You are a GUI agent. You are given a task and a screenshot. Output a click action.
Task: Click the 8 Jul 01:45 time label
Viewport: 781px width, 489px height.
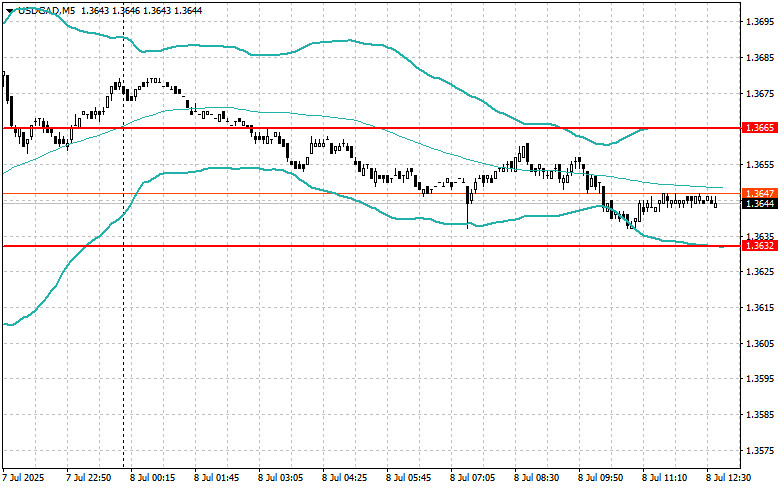click(x=217, y=478)
